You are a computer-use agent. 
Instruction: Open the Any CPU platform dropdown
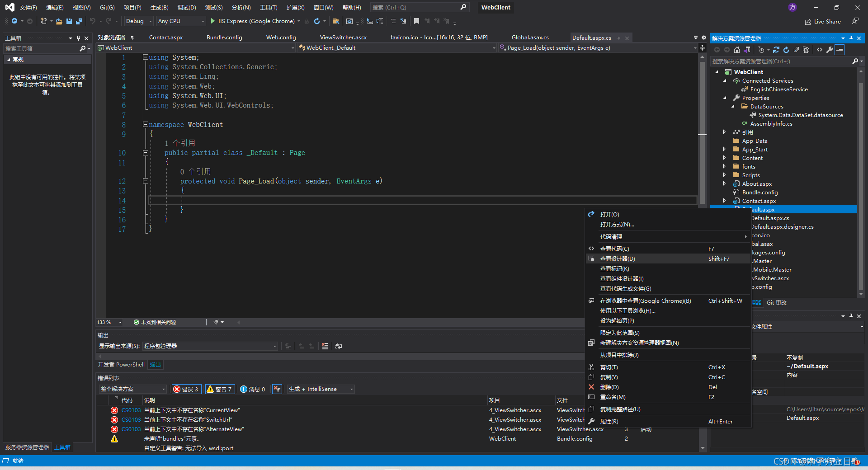coord(181,21)
